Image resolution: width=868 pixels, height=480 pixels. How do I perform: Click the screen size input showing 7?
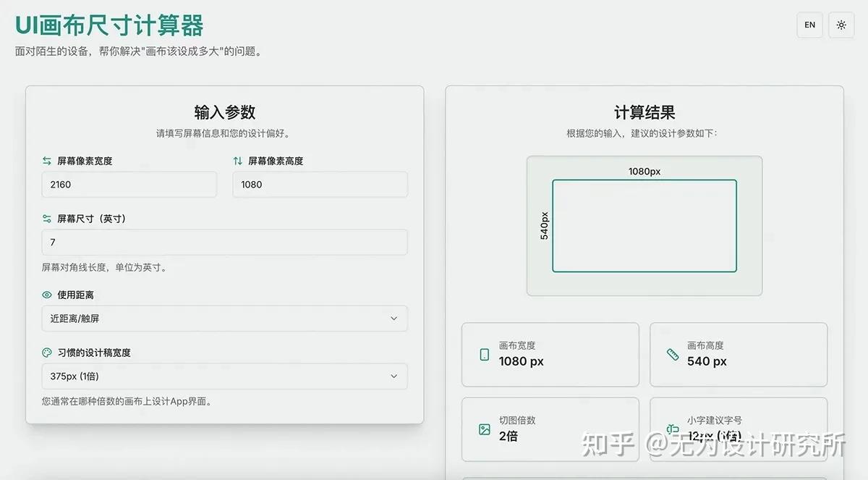point(224,242)
